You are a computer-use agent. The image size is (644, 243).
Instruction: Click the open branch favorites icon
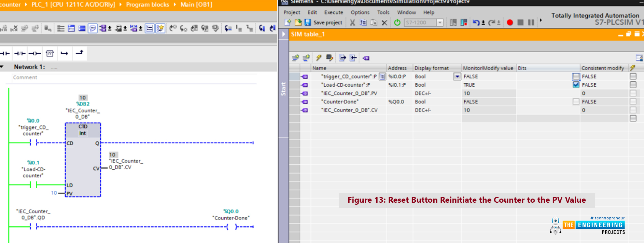[65, 53]
